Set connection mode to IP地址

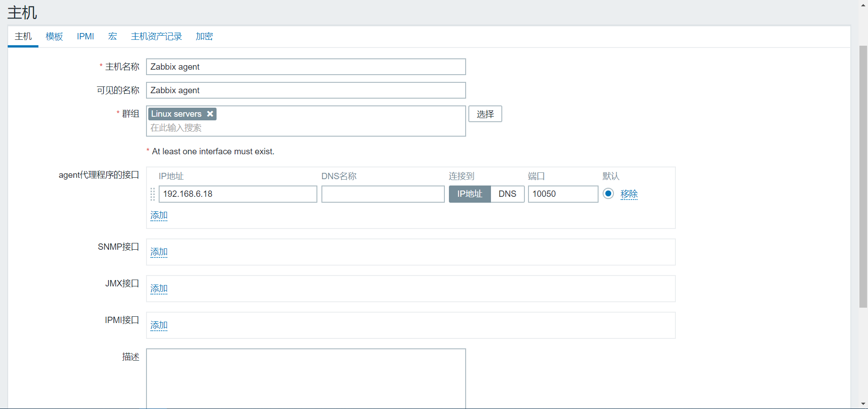469,194
